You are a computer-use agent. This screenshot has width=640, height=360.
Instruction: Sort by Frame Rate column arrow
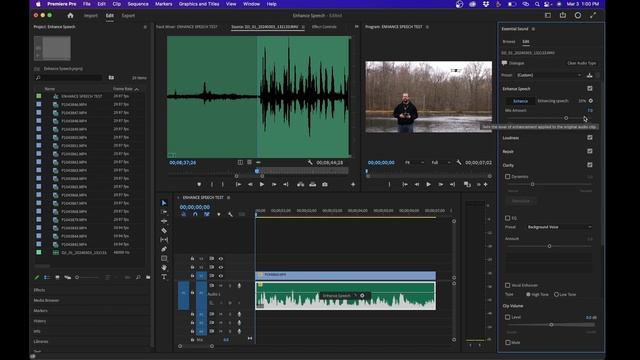(136, 89)
